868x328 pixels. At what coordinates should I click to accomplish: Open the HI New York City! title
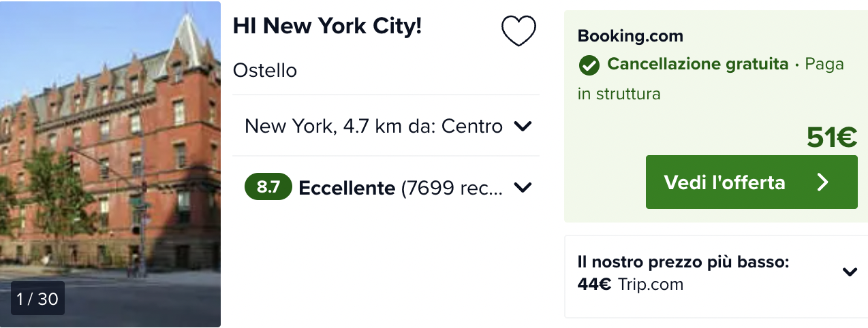[328, 26]
